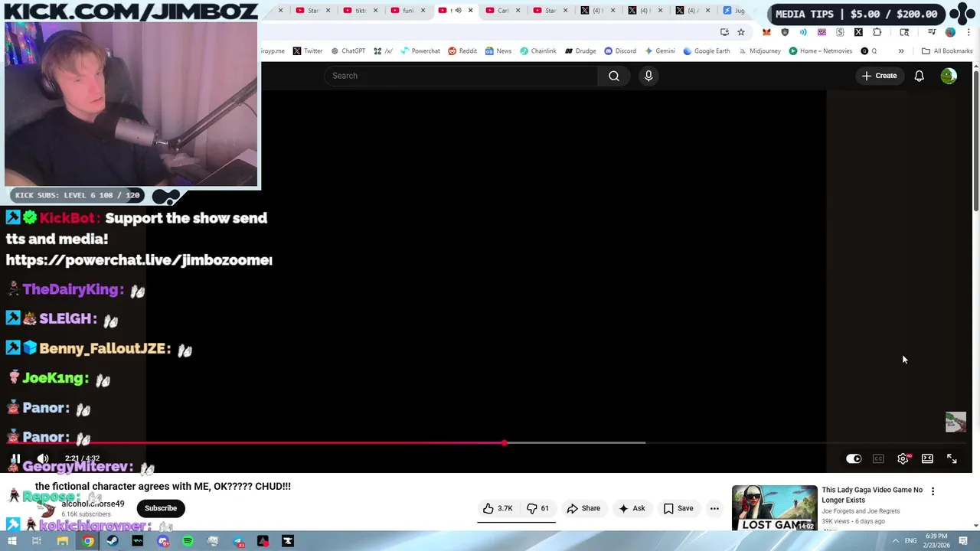Open the Task View taskbar icon
Viewport: 980px width, 551px height.
pyautogui.click(x=36, y=541)
